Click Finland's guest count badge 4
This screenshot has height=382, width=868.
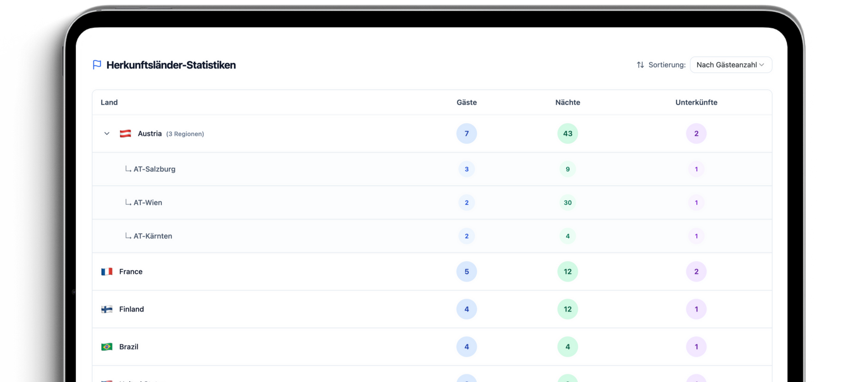pos(467,309)
